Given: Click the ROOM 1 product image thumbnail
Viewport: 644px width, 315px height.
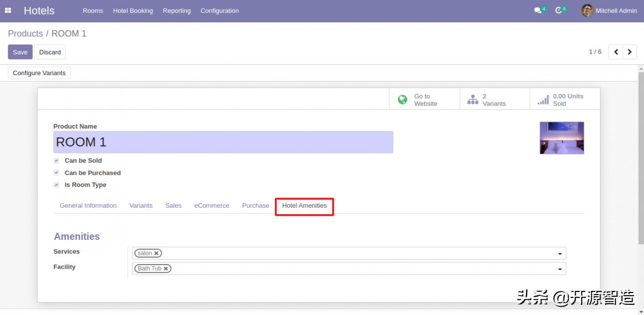Looking at the screenshot, I should pos(561,138).
